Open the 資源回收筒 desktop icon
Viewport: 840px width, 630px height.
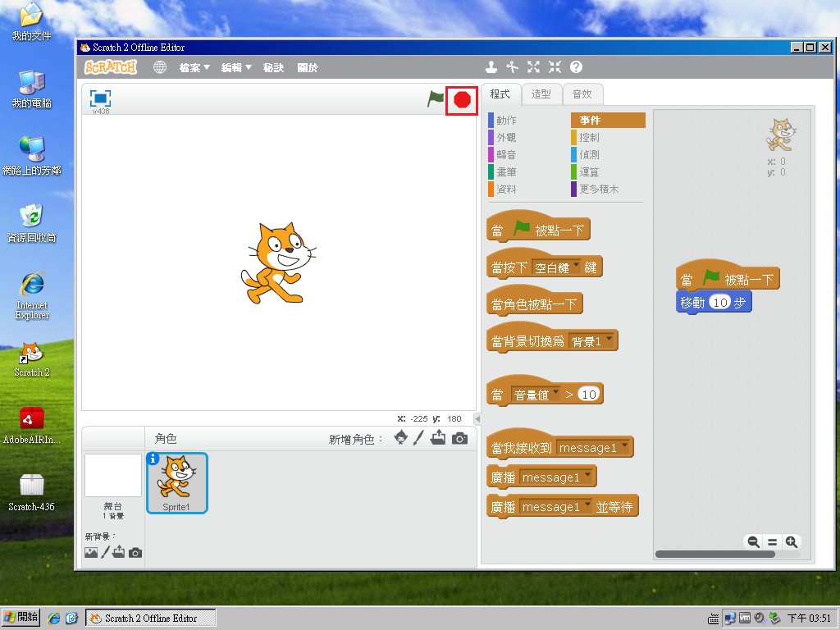32,223
